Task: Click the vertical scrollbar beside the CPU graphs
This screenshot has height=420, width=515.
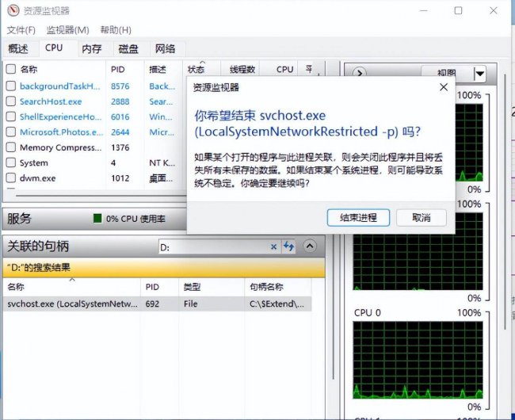Action: [x=505, y=202]
